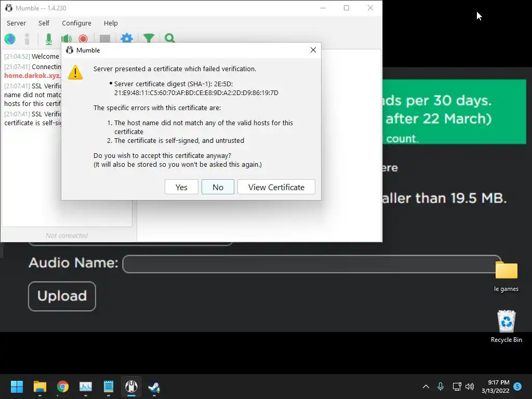Open the notification badge showing 5
Viewport: 532px width, 399px height.
click(x=517, y=387)
